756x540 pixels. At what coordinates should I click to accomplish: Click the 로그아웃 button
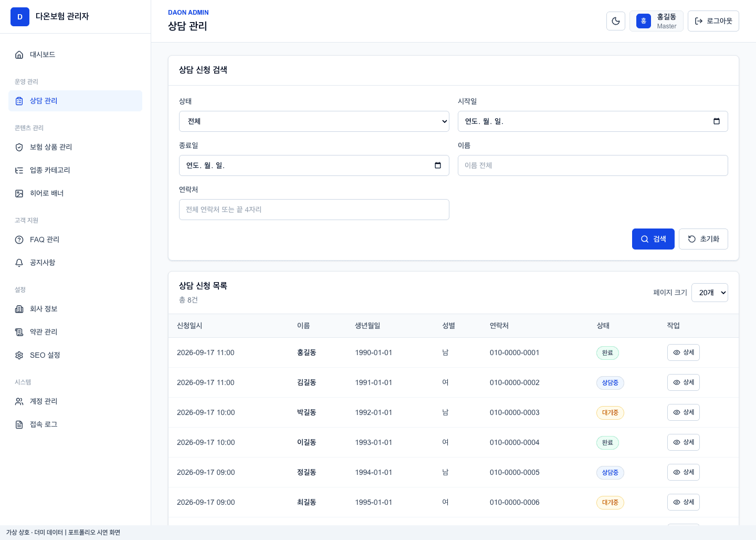(x=713, y=21)
